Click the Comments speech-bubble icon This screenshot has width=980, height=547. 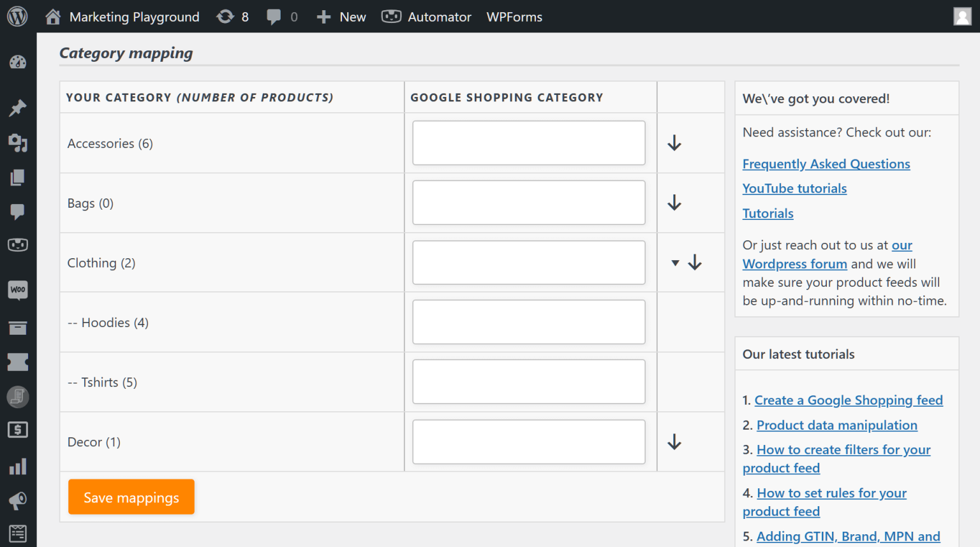click(18, 212)
